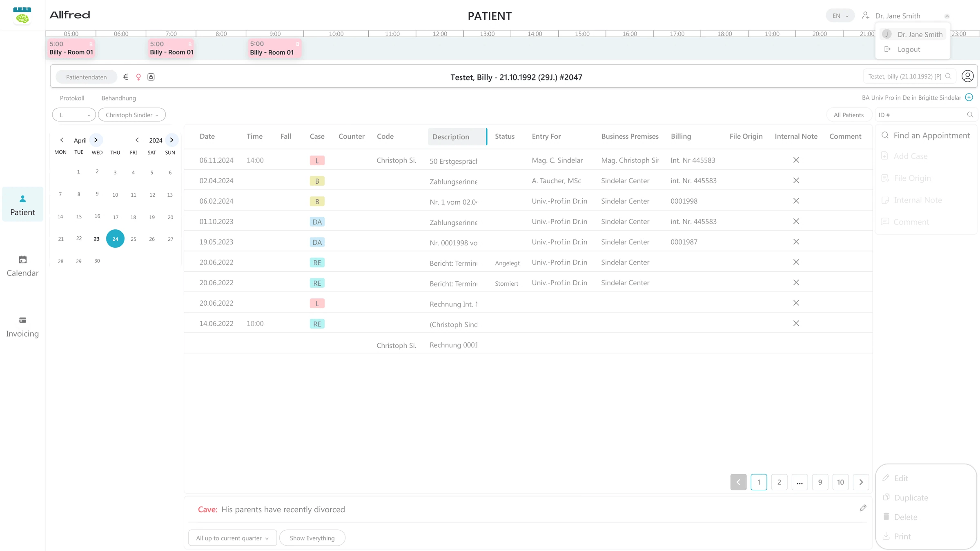
Task: Click the user icon beside Dr. Jane Smith
Action: [x=865, y=16]
